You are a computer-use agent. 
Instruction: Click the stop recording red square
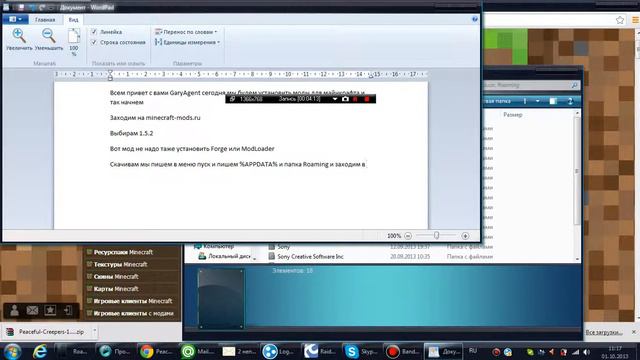coord(367,99)
